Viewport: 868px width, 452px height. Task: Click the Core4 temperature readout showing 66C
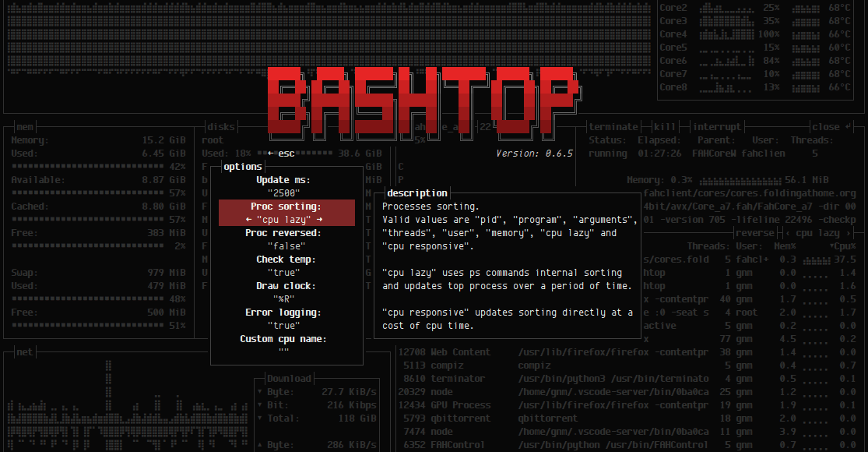pyautogui.click(x=840, y=34)
